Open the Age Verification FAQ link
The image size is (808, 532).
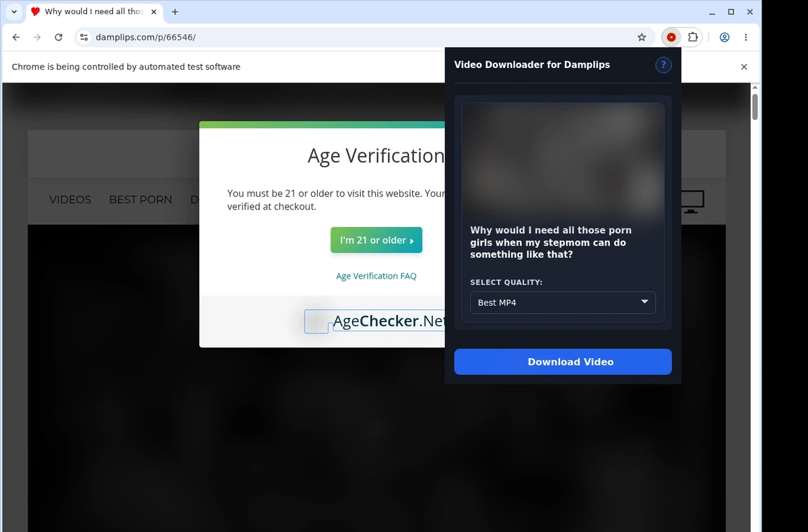(x=376, y=276)
